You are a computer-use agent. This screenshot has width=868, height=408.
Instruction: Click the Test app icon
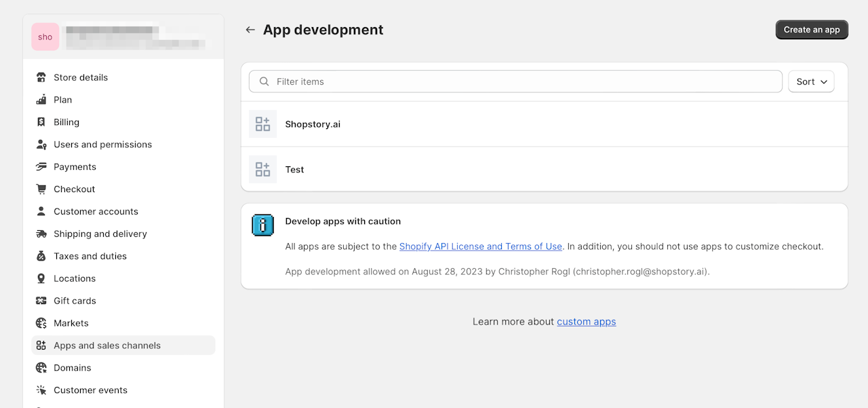pyautogui.click(x=262, y=170)
